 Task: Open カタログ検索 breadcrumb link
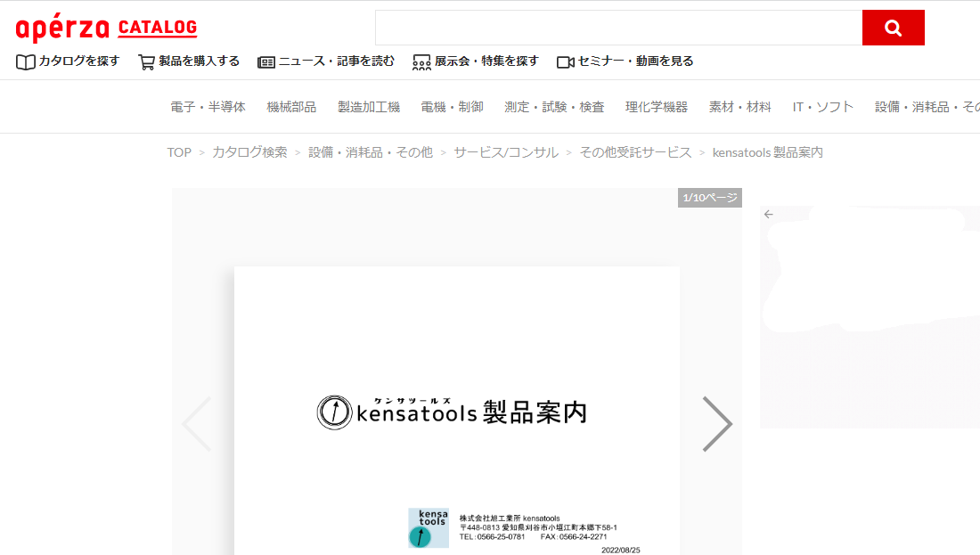click(x=250, y=152)
